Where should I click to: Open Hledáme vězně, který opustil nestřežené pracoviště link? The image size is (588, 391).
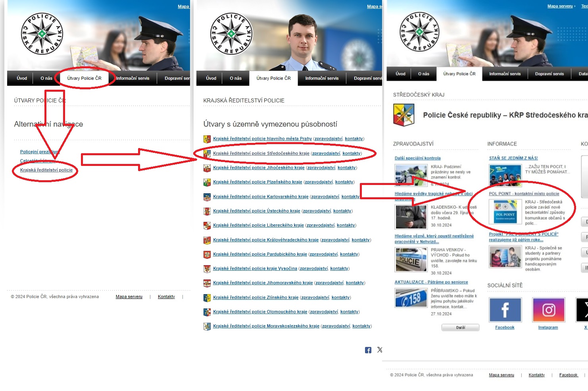(434, 239)
